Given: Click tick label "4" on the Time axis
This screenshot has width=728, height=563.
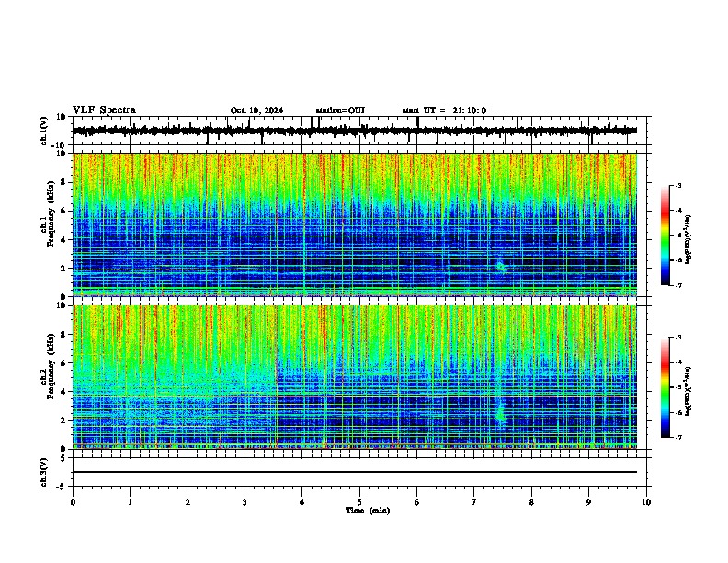Looking at the screenshot, I should 302,502.
